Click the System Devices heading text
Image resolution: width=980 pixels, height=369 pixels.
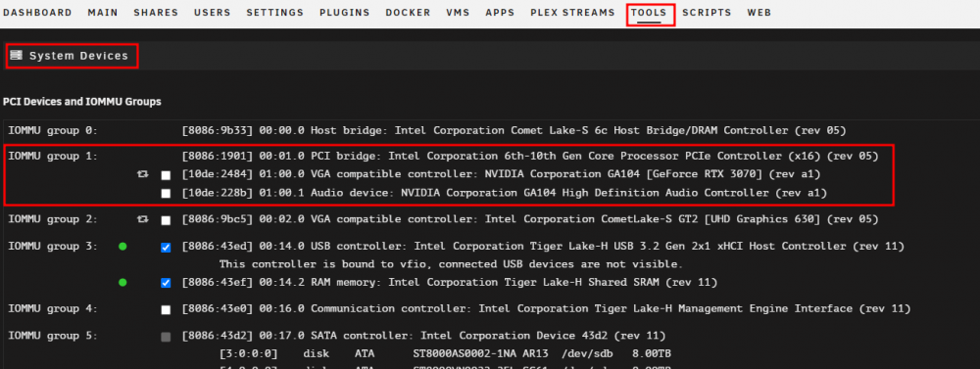click(78, 56)
